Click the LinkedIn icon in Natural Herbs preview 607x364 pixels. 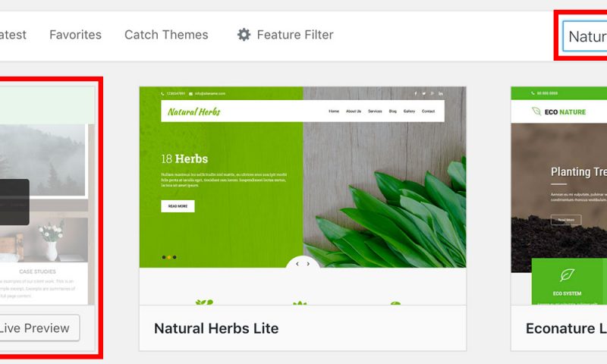(441, 93)
